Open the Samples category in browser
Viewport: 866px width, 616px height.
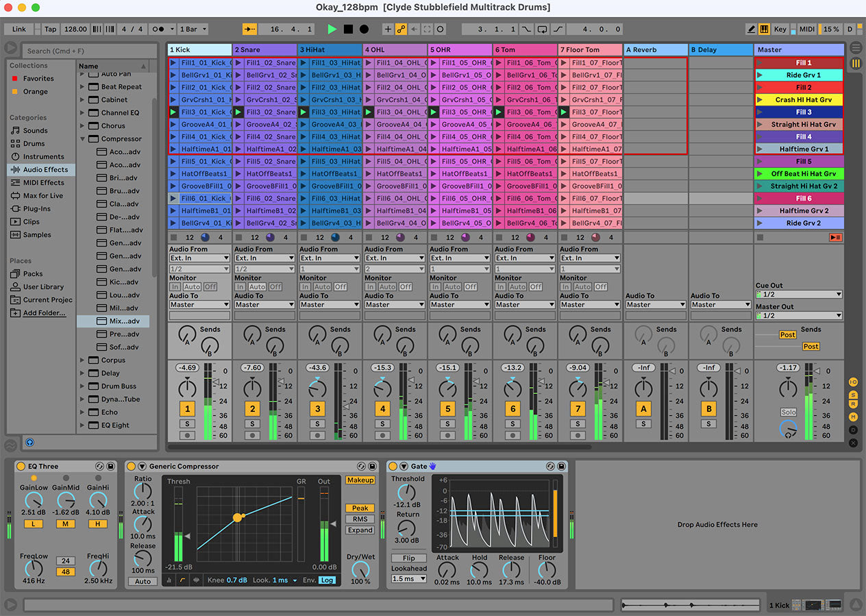(36, 235)
